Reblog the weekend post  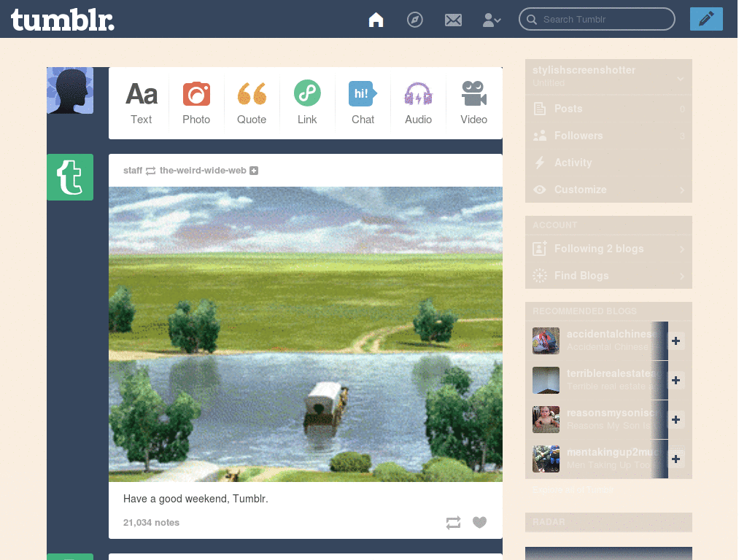453,522
